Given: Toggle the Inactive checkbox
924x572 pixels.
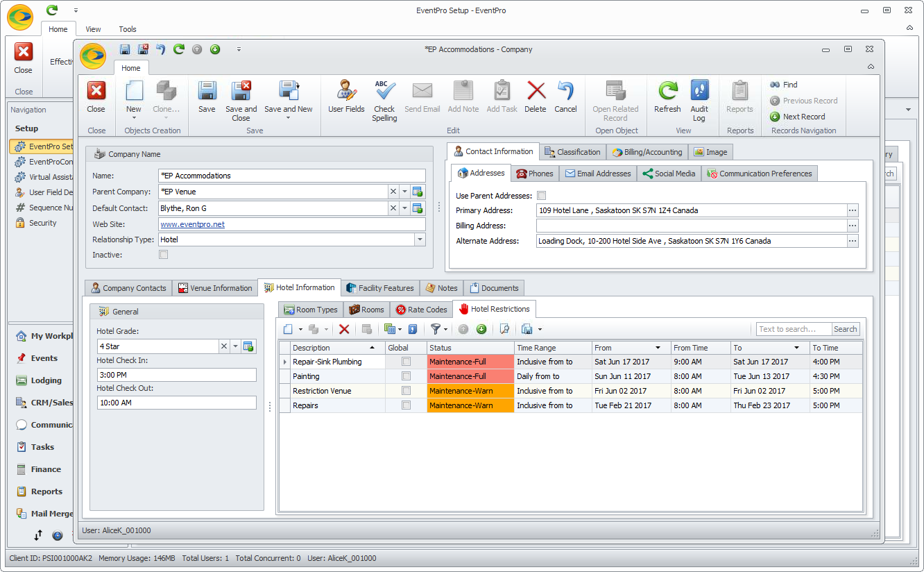Looking at the screenshot, I should pyautogui.click(x=164, y=255).
